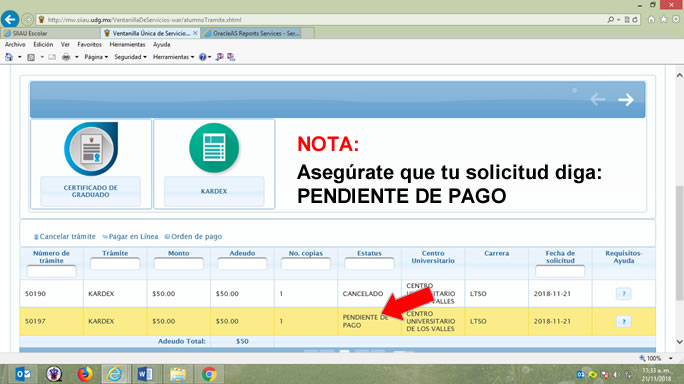Expand address bar search dropdown arrow

(619, 20)
